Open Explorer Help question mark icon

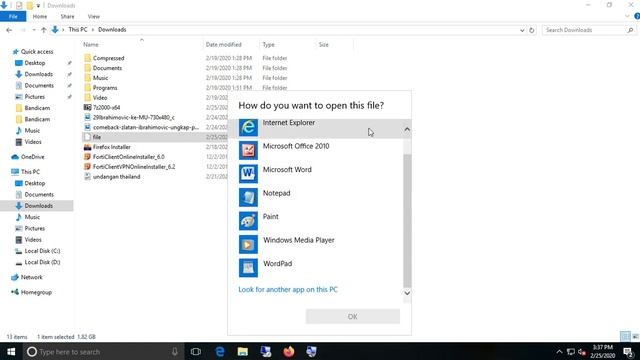coord(637,16)
